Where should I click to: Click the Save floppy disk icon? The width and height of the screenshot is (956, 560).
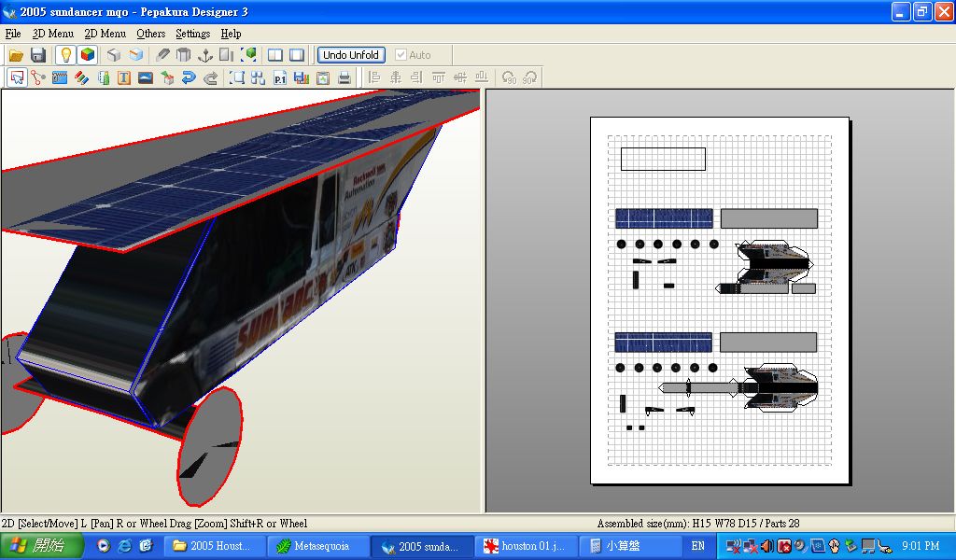point(38,55)
